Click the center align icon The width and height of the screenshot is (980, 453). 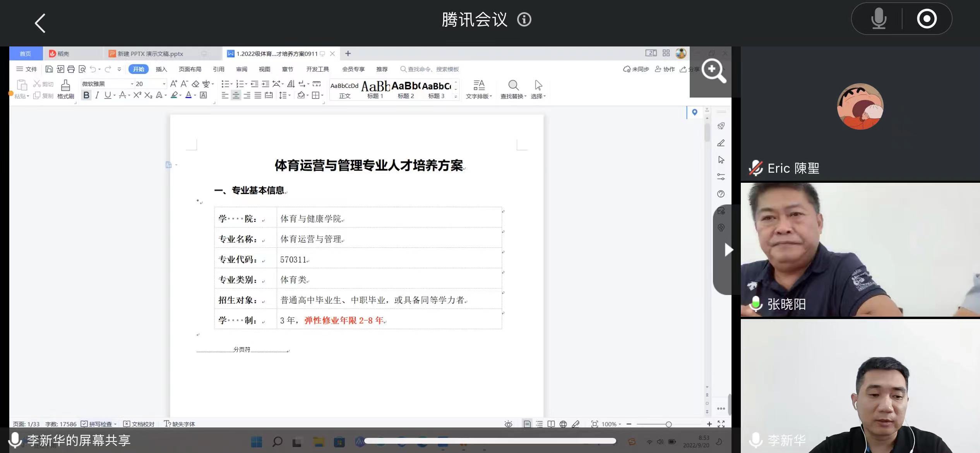coord(236,95)
